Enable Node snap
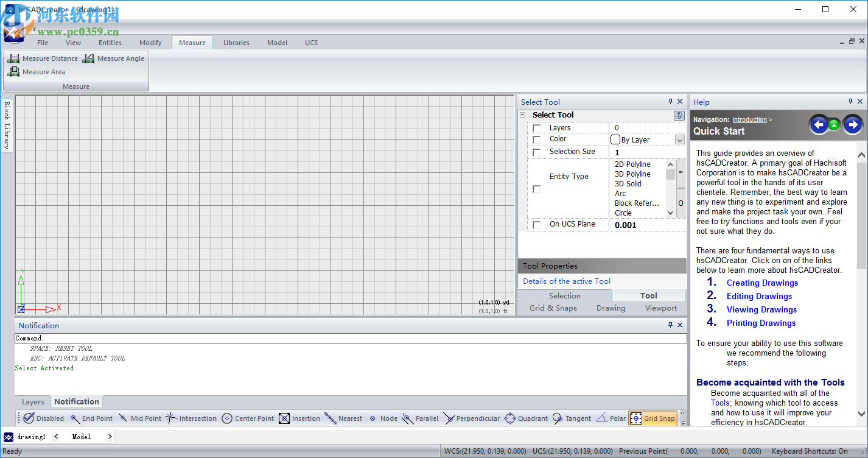The image size is (868, 458). (x=382, y=418)
